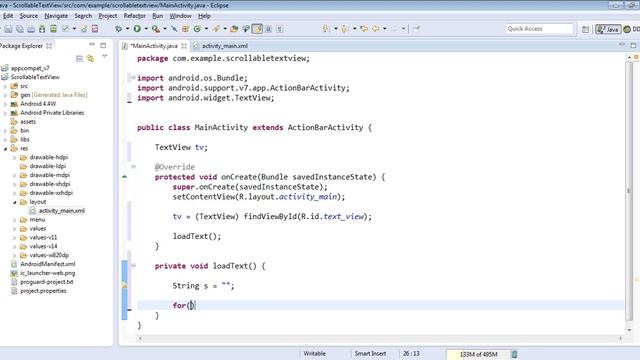Image resolution: width=640 pixels, height=360 pixels.
Task: Expand the drawable-hdpi folder
Action: pos(15,158)
